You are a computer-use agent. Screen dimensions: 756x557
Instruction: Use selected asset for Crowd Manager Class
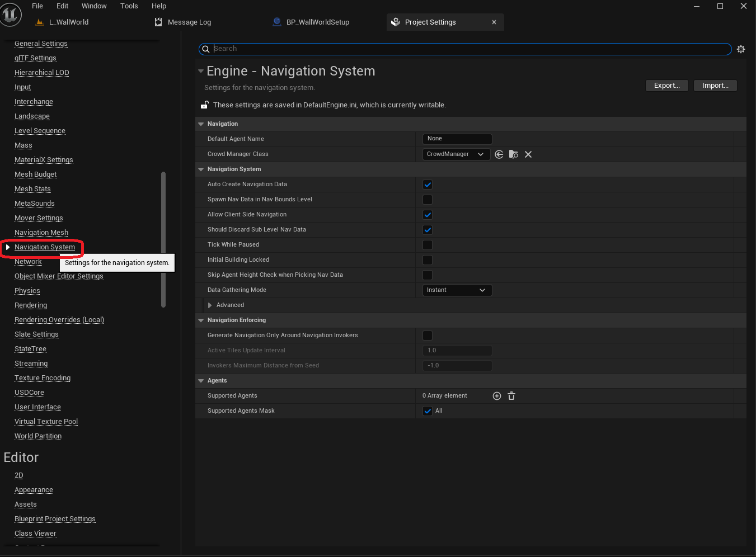click(x=499, y=154)
